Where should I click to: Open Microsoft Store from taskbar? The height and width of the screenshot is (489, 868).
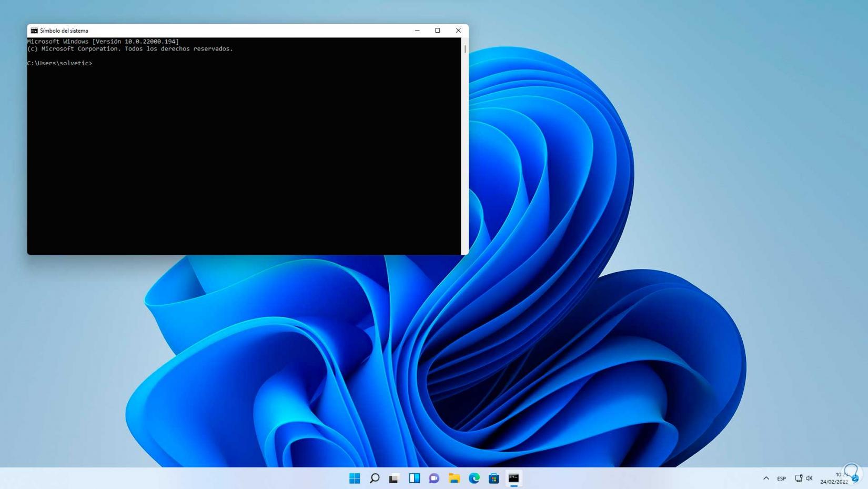point(493,478)
